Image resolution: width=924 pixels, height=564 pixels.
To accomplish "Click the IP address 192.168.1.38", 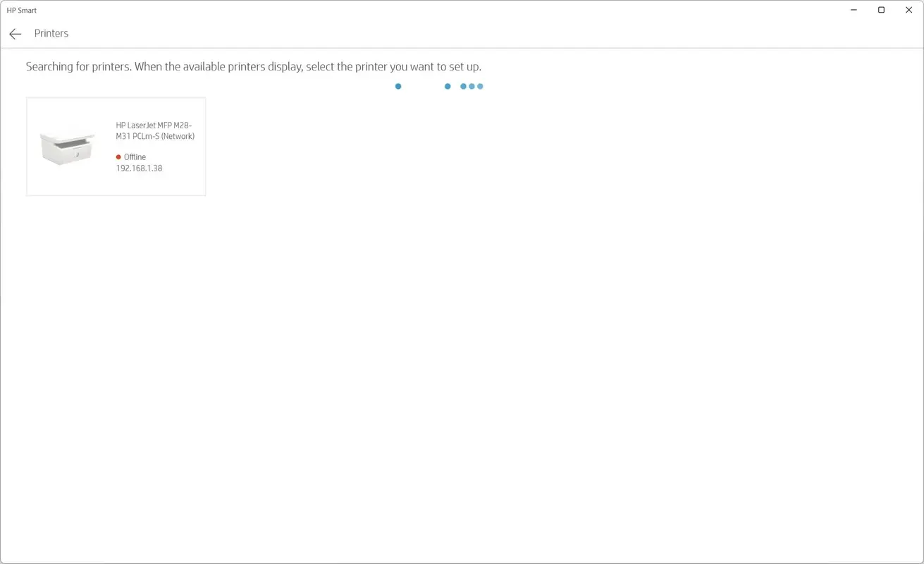I will (x=139, y=168).
